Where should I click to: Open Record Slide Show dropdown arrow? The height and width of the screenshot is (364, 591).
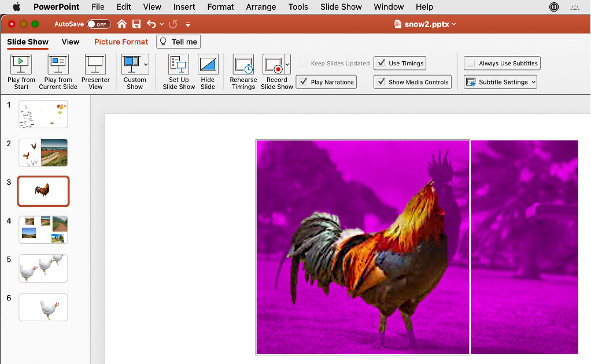(x=287, y=64)
